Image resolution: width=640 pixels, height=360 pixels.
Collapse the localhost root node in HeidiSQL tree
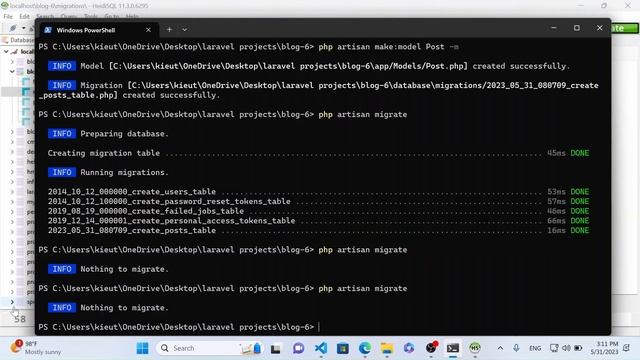point(6,51)
